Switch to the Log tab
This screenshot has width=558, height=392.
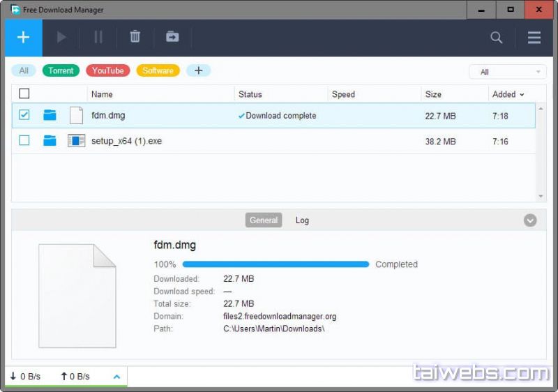[302, 220]
